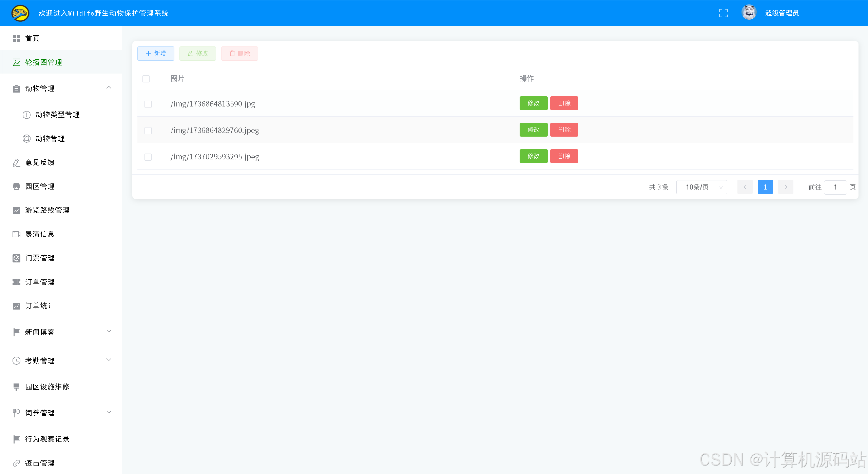Click 修改 for /img/1736864813590.jpg
Image resolution: width=868 pixels, height=474 pixels.
(x=533, y=103)
